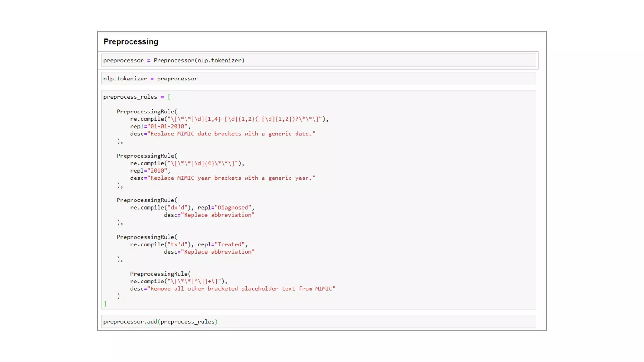Click the preprocess_rules = [ line

point(136,97)
